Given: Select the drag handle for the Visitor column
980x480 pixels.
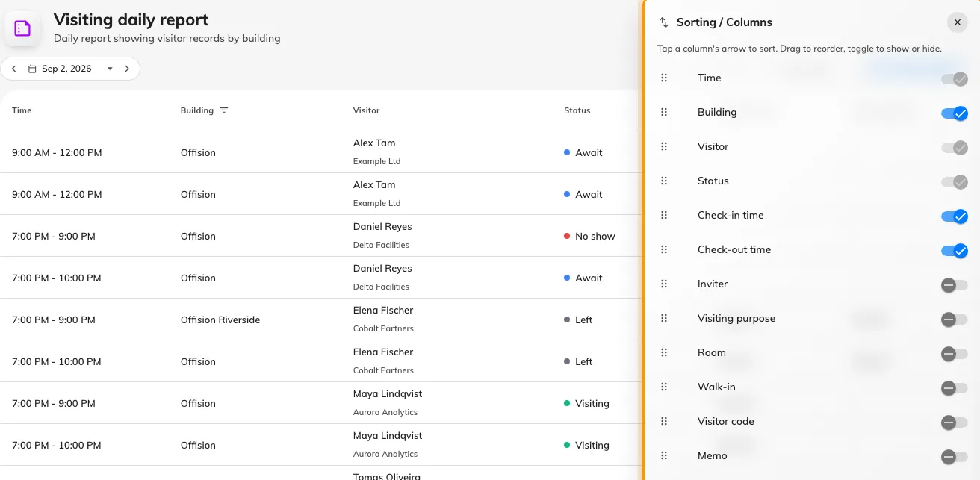Looking at the screenshot, I should (664, 146).
